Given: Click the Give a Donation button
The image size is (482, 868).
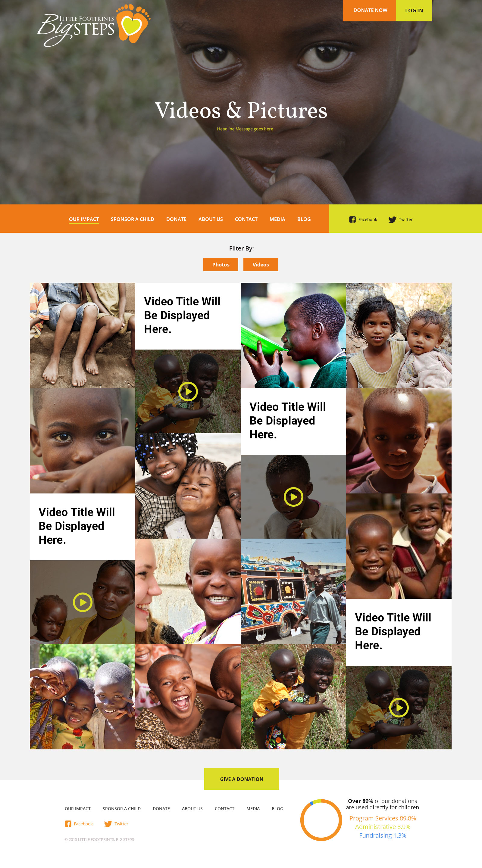Looking at the screenshot, I should click(242, 779).
